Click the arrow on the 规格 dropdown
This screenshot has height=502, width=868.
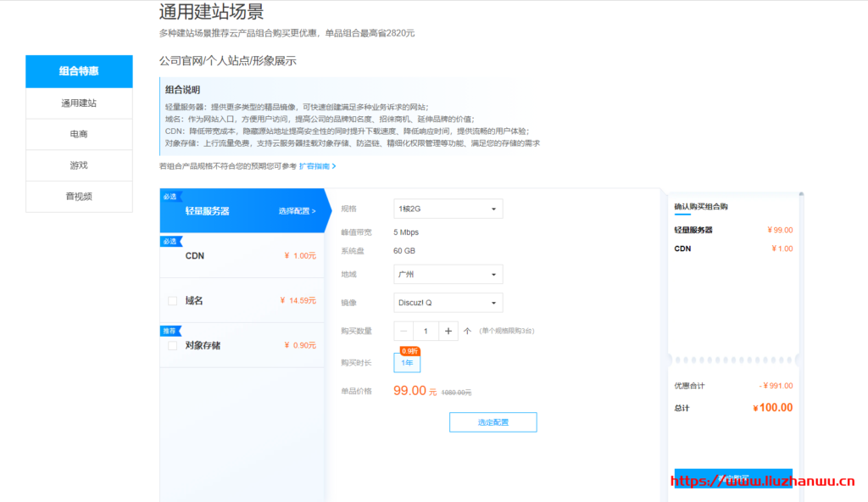click(x=495, y=208)
